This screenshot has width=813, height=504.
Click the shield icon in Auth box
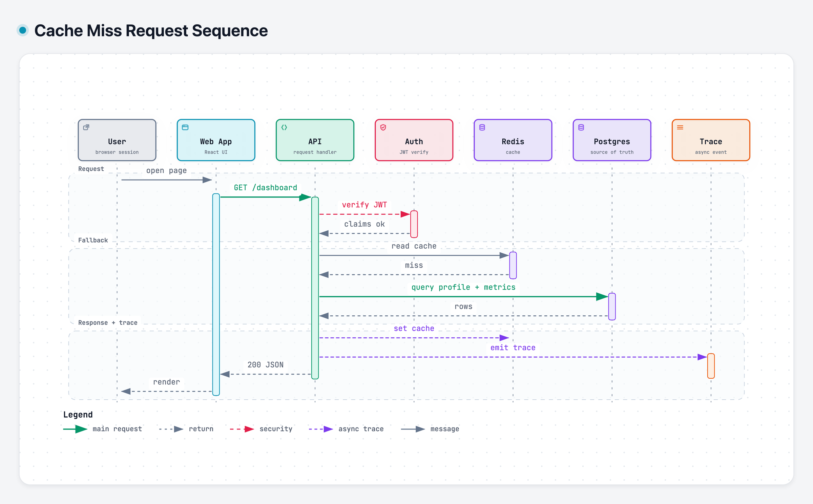(x=383, y=127)
